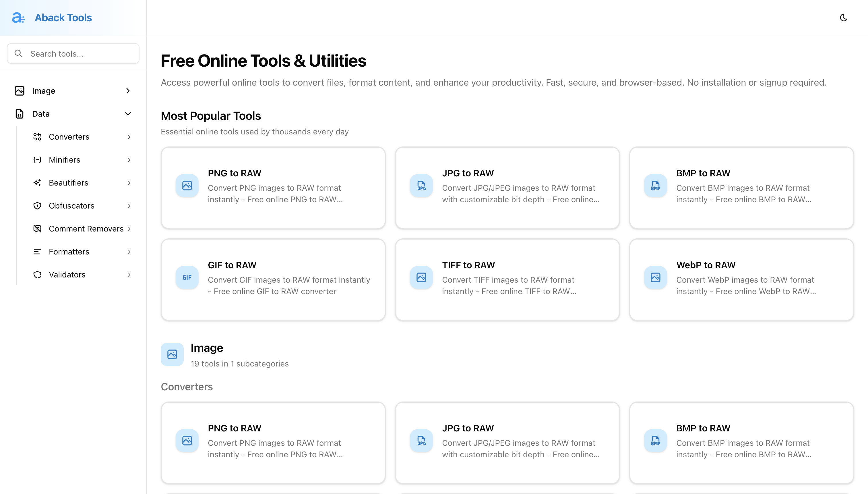The height and width of the screenshot is (494, 868).
Task: Select the Validators icon in sidebar
Action: 37,275
